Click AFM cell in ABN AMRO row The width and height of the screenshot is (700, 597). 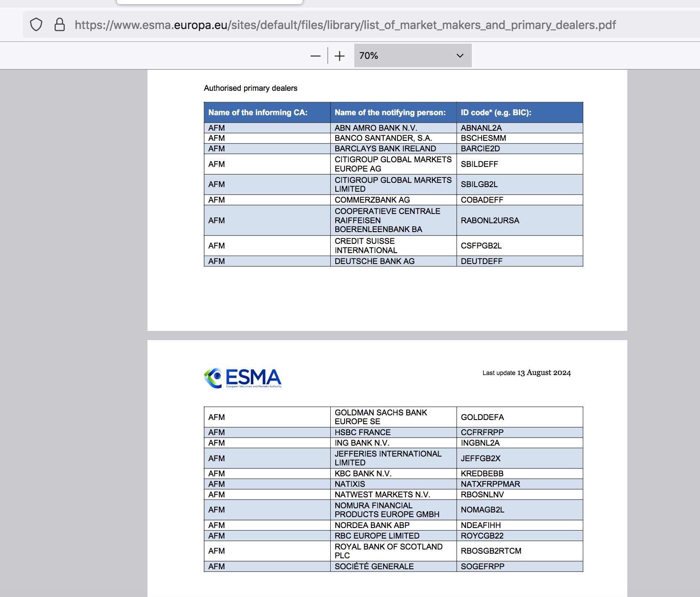coord(267,128)
